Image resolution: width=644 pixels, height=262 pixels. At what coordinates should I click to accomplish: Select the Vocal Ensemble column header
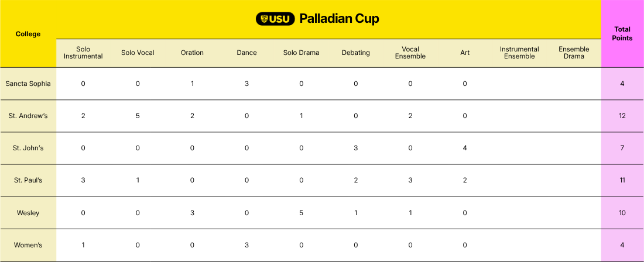410,53
